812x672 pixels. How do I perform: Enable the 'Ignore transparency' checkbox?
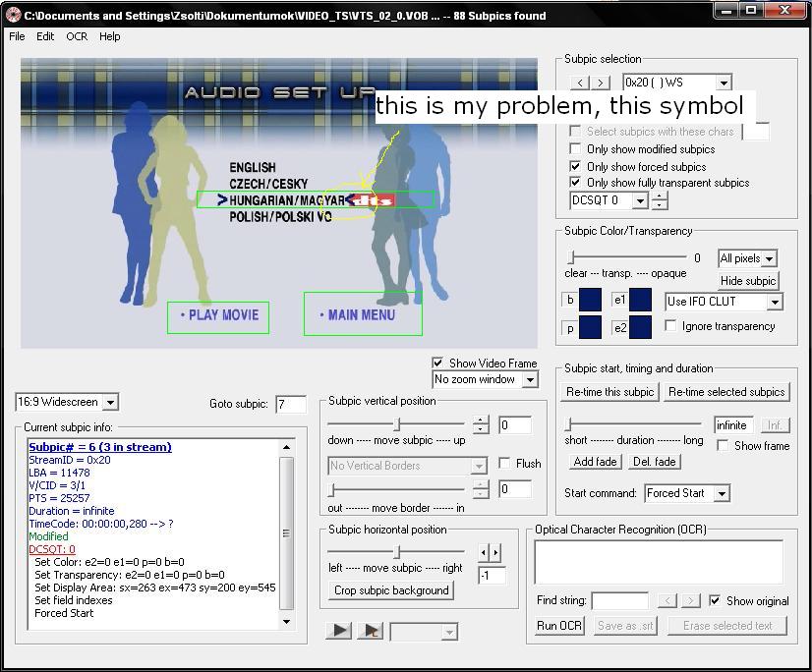click(x=670, y=325)
